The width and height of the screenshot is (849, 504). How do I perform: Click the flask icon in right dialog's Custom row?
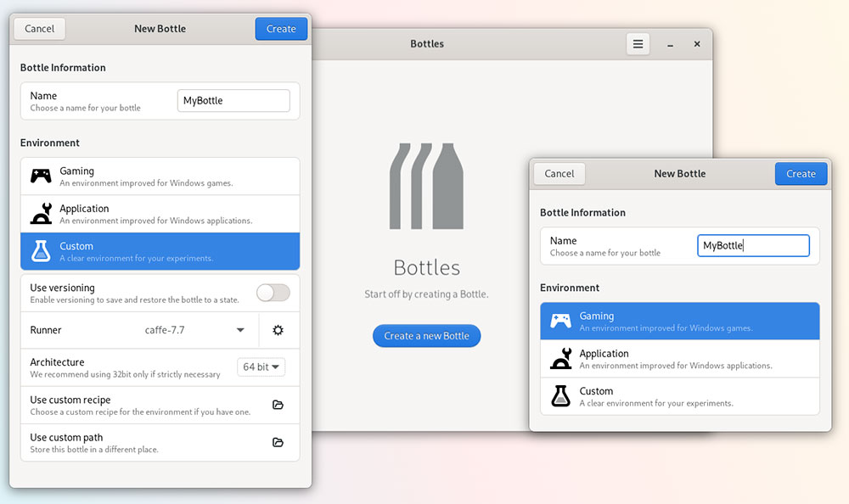(560, 395)
